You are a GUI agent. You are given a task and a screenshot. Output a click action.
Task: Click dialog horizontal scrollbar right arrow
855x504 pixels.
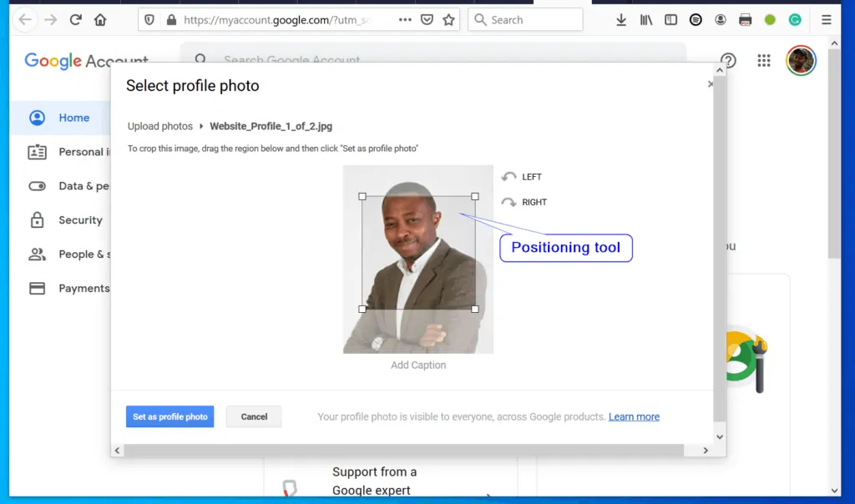(706, 451)
